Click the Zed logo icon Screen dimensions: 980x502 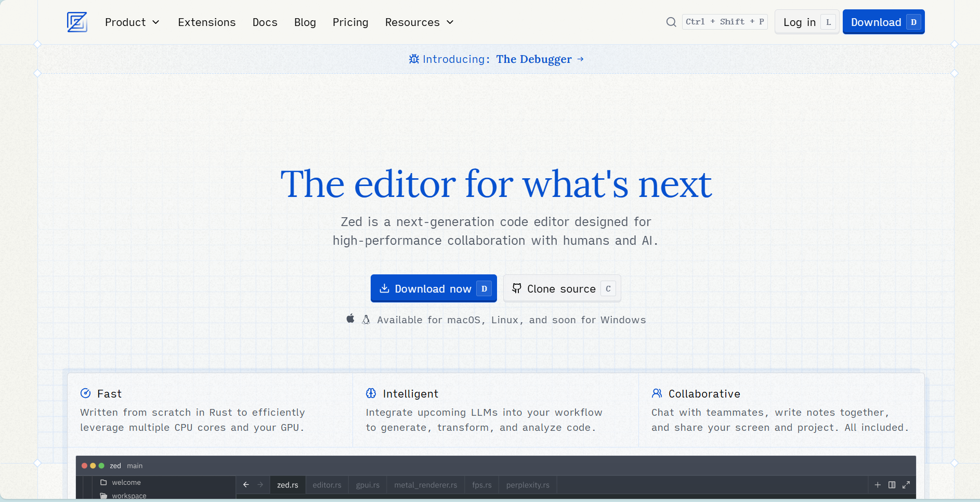click(x=77, y=22)
